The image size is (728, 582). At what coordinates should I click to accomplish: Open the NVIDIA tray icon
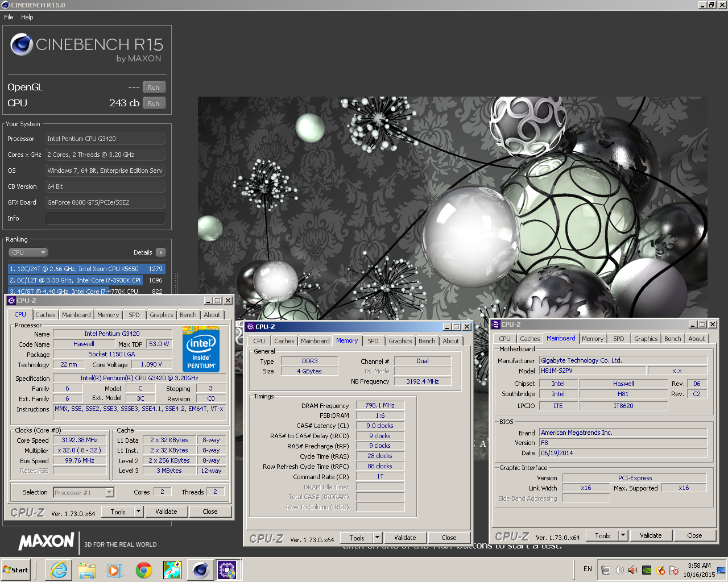click(647, 570)
